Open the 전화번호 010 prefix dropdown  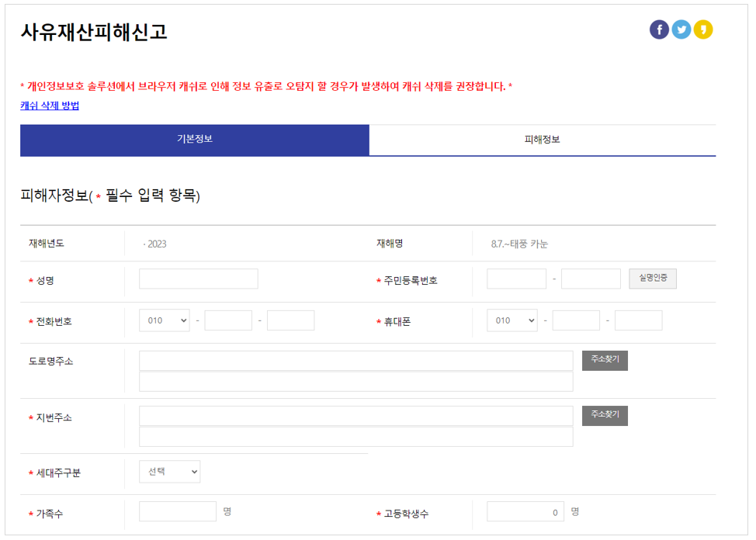[164, 320]
